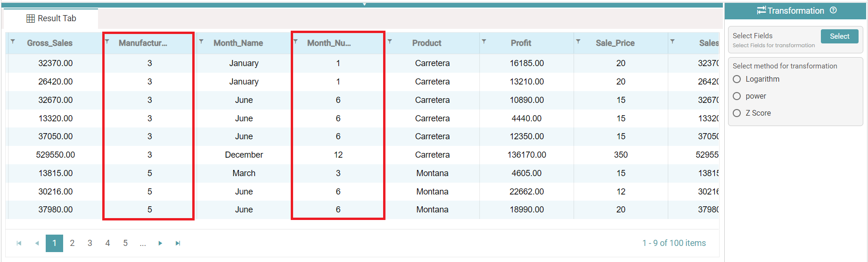
Task: Select the Z Score radio button
Action: tap(737, 113)
